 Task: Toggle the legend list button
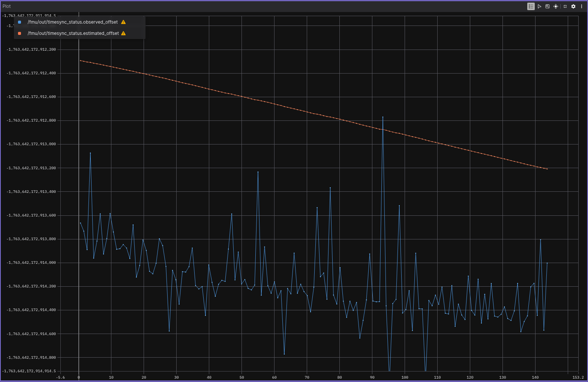pyautogui.click(x=531, y=6)
